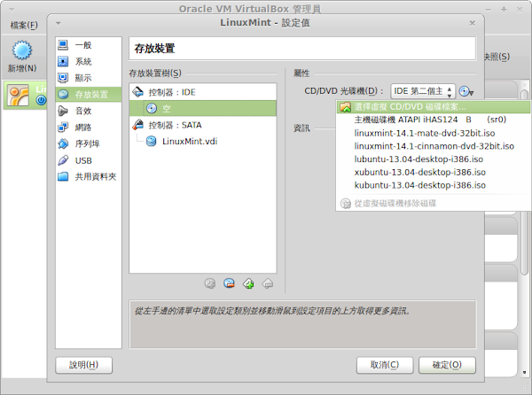Screen dimensions: 532x395
Task: Click the 說明(H) help button
Action: coord(84,365)
